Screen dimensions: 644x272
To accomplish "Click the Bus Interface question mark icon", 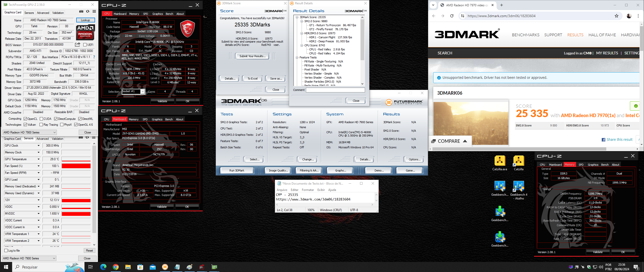I will click(x=94, y=57).
